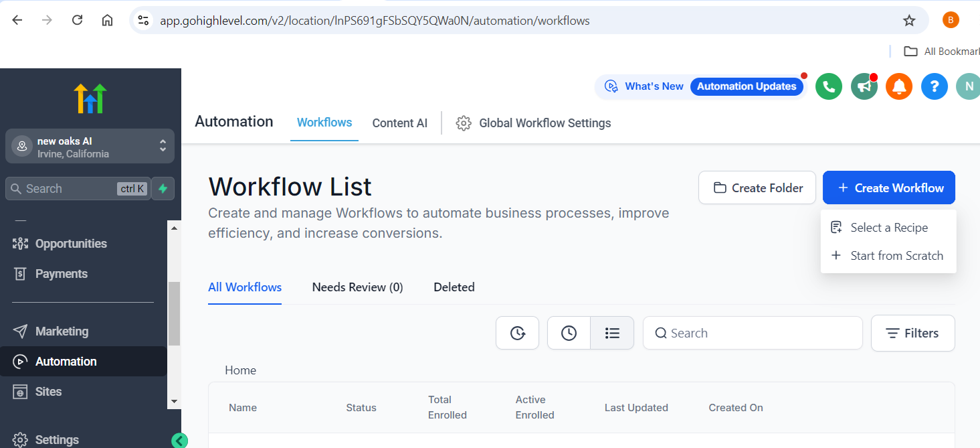This screenshot has height=448, width=980.
Task: Bookmark this page with the star icon
Action: (909, 20)
